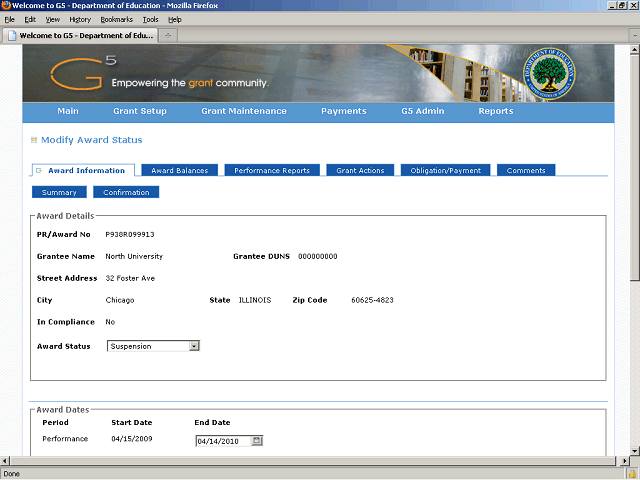Click the Done status bar text

11,474
